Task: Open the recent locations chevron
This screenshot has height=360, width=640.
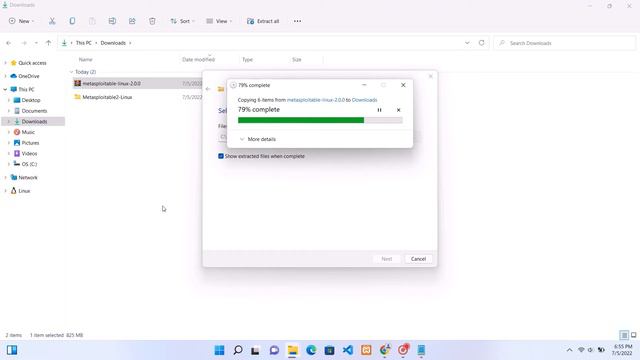Action: 36,43
